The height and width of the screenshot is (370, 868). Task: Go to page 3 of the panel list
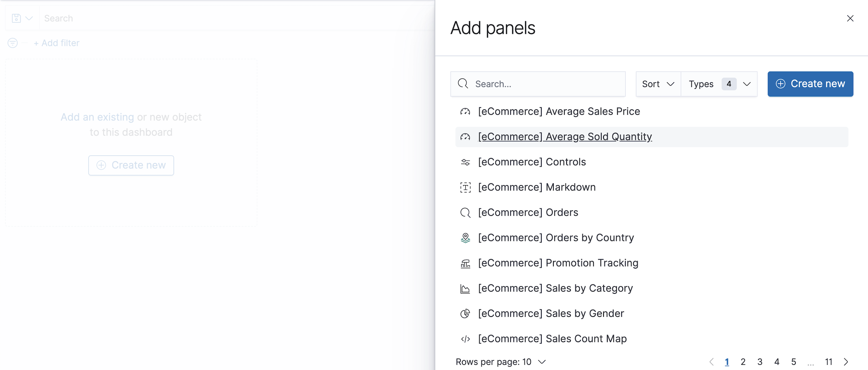pos(759,361)
